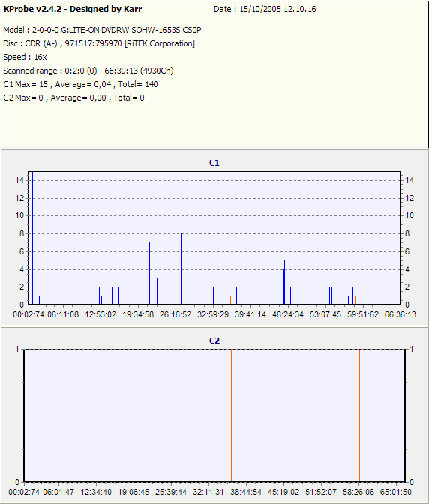Click the C1 spike reaching value 8
The height and width of the screenshot is (504, 429).
pos(181,268)
